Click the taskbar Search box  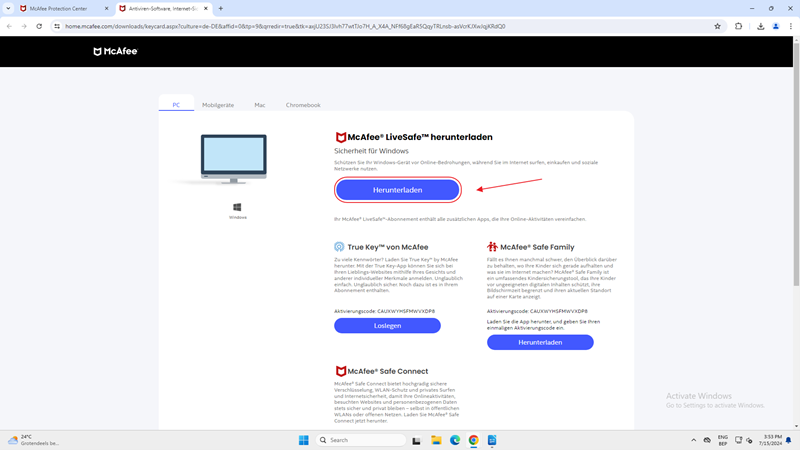pyautogui.click(x=361, y=440)
